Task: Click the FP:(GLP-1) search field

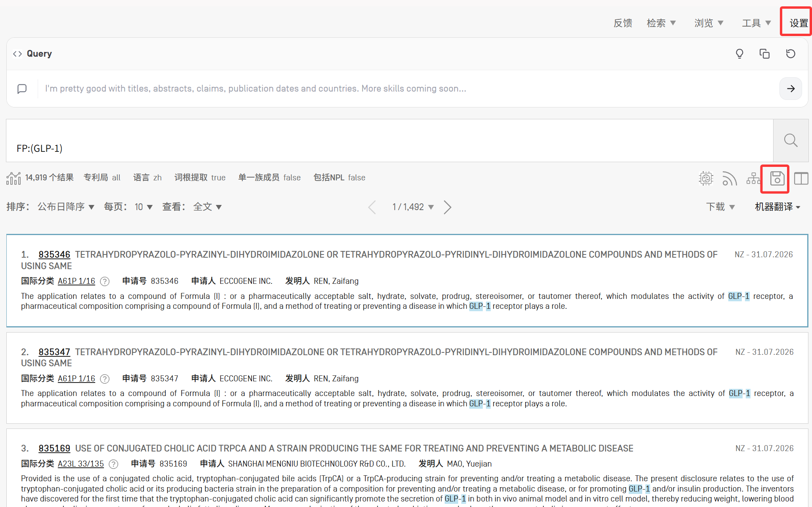Action: (390, 141)
